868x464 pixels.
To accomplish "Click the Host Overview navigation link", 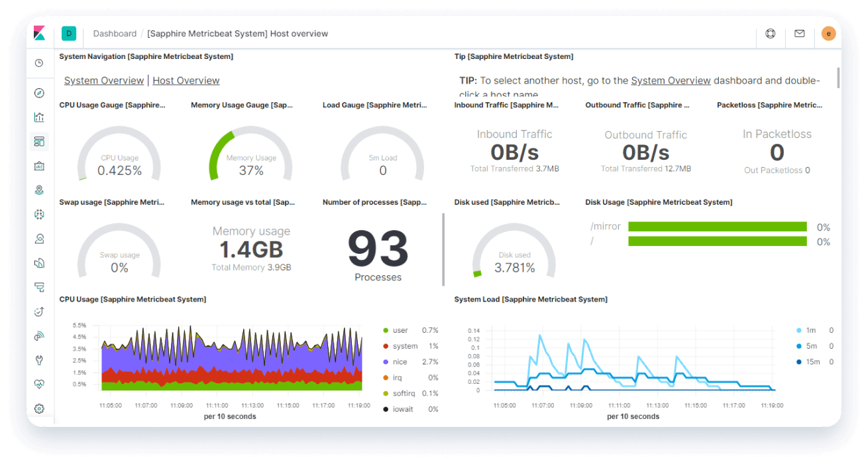I will click(x=186, y=80).
